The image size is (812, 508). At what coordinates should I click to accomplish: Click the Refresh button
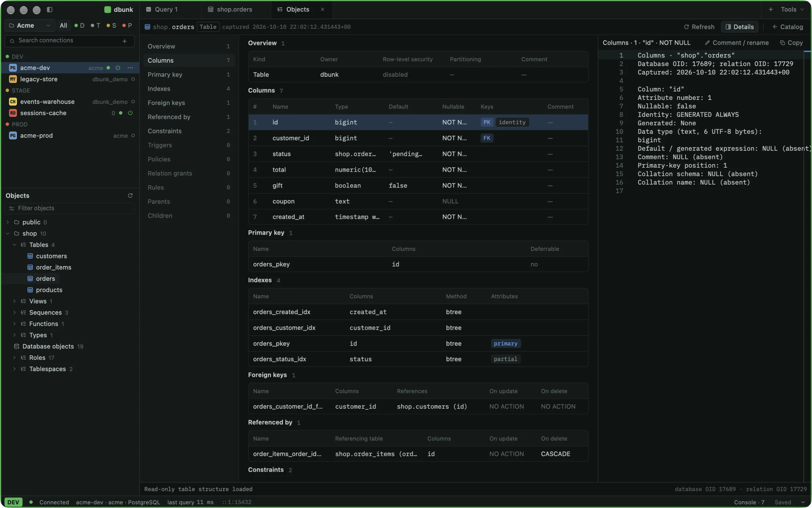coord(699,27)
